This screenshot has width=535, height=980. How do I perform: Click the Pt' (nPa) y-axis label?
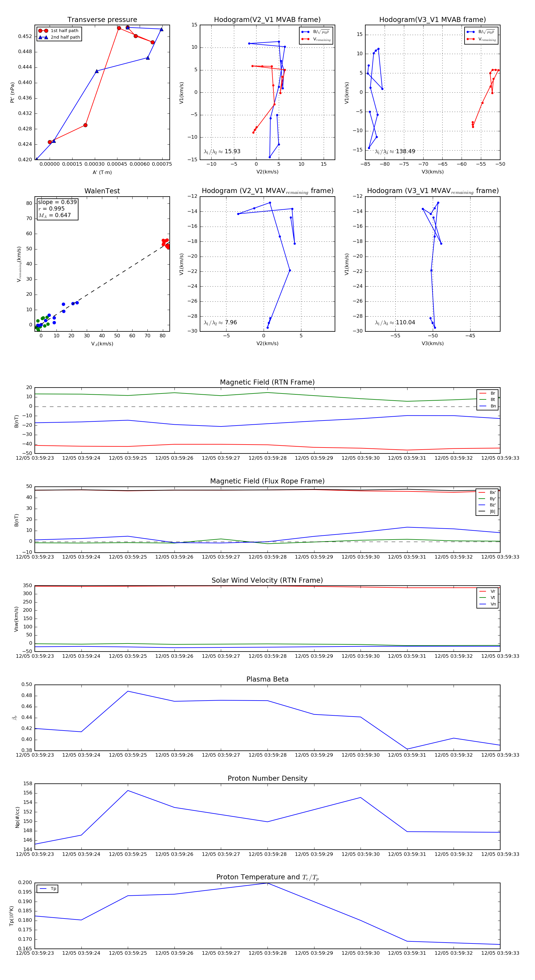pyautogui.click(x=12, y=92)
